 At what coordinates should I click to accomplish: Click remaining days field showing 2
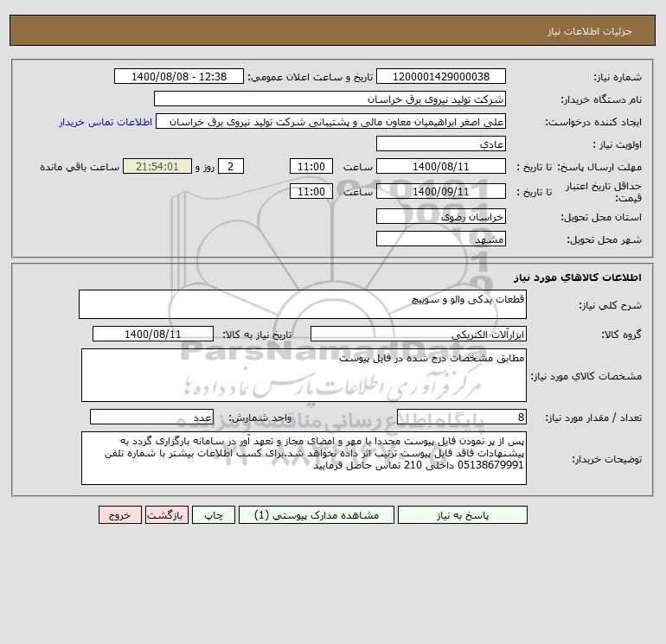[x=231, y=167]
